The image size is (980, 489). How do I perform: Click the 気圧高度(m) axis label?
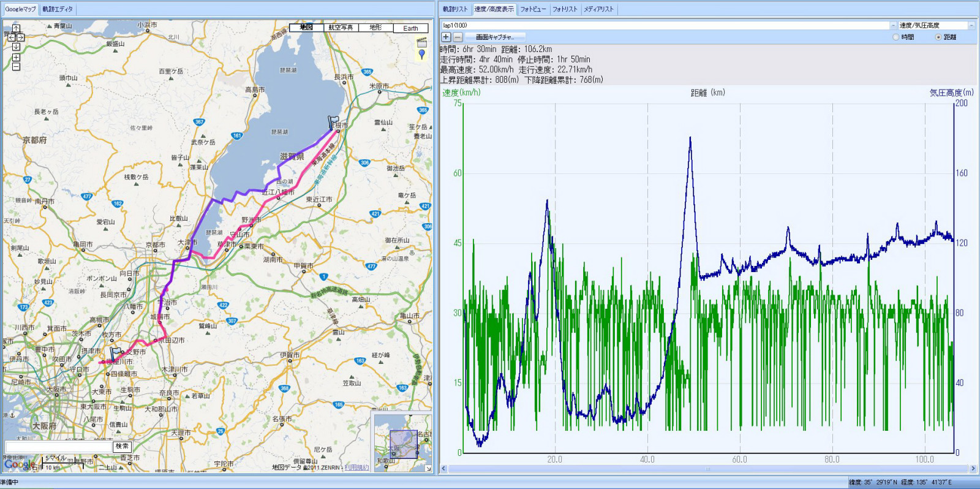tap(951, 93)
